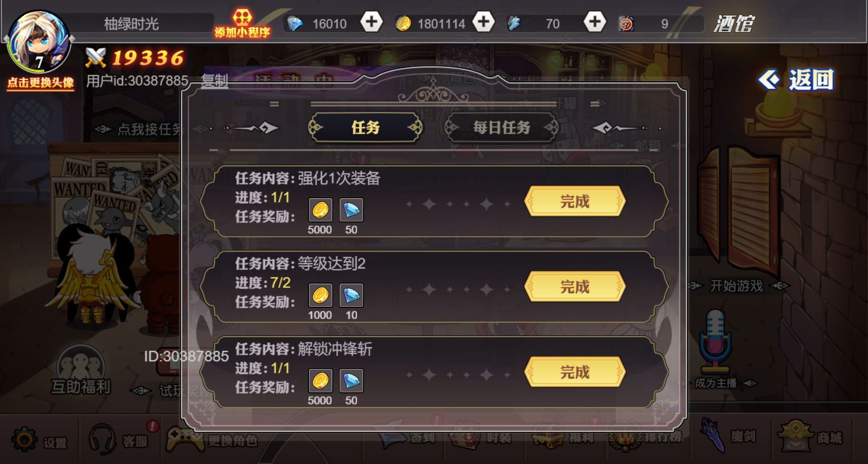This screenshot has height=464, width=868.
Task: Click 完成 for the 等级达到2 task
Action: (575, 286)
